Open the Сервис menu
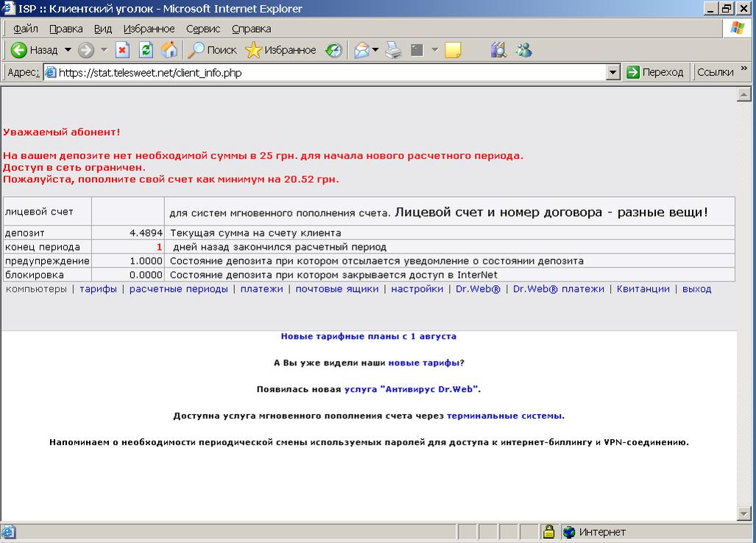This screenshot has width=756, height=543. (203, 29)
